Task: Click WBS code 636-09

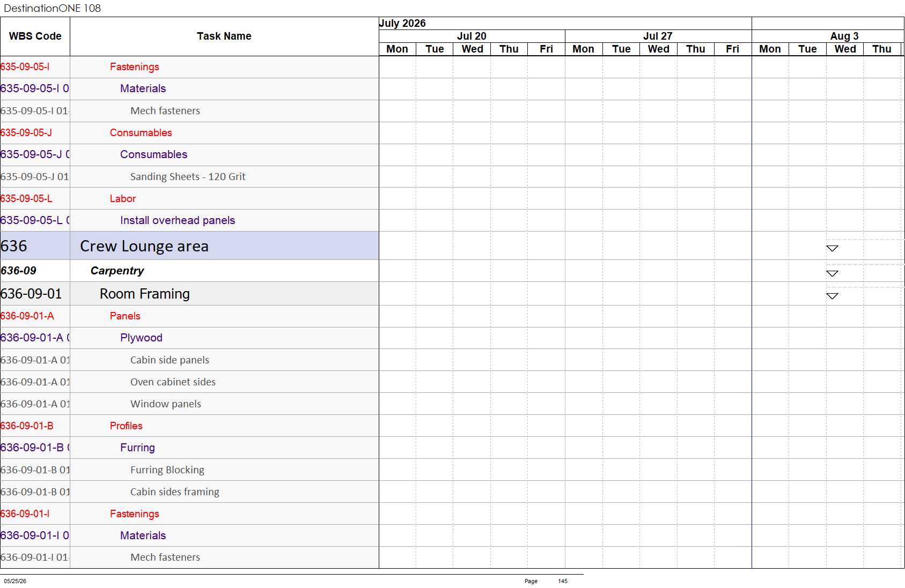Action: click(x=19, y=271)
